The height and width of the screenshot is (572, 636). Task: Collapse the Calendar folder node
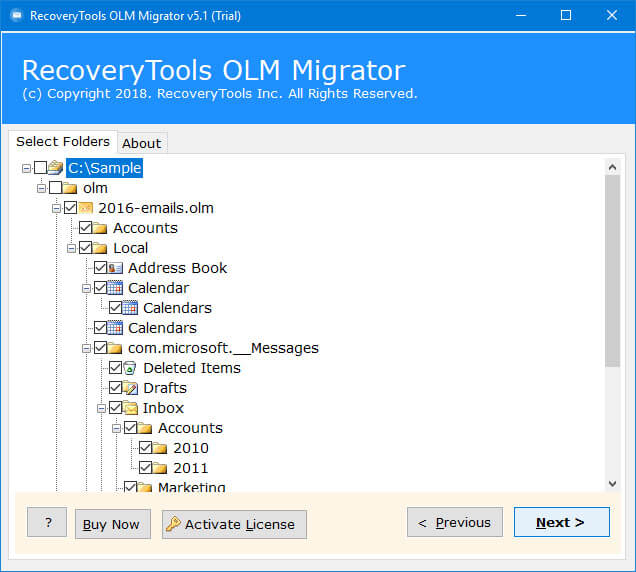(x=86, y=288)
